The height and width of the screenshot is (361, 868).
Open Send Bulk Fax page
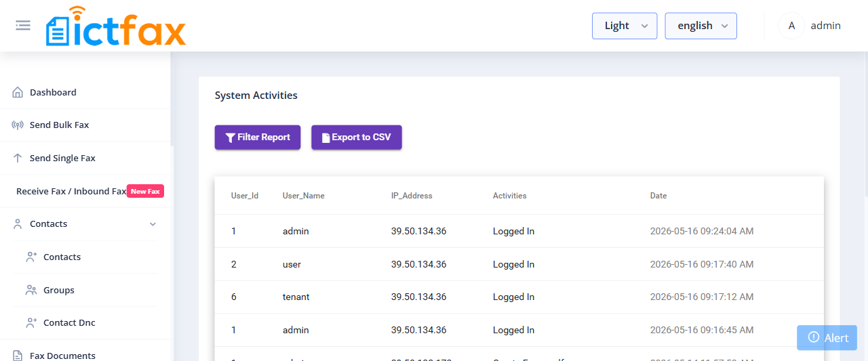tap(59, 125)
